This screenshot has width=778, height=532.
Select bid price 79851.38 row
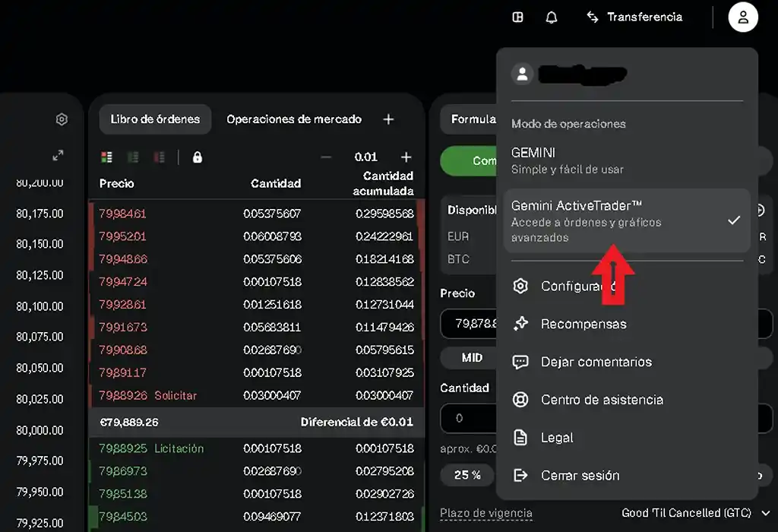[257, 494]
